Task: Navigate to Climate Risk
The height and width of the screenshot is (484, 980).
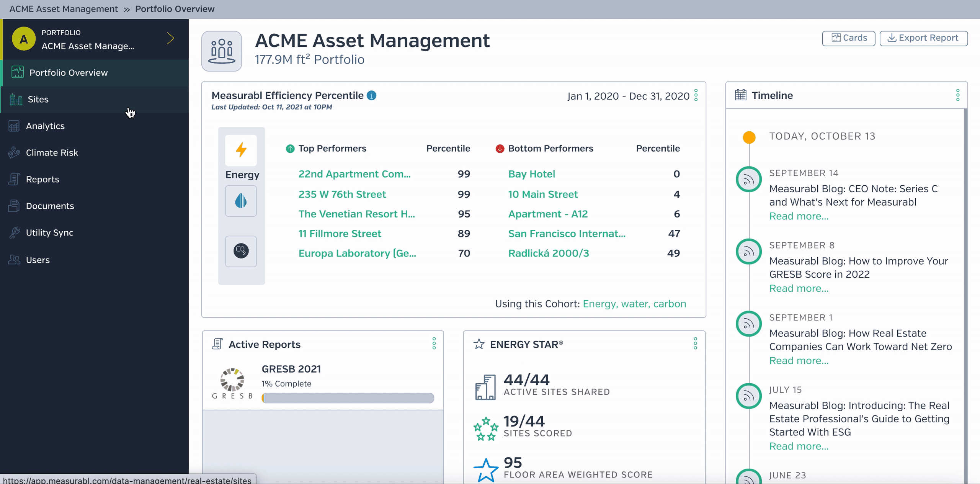Action: point(94,152)
